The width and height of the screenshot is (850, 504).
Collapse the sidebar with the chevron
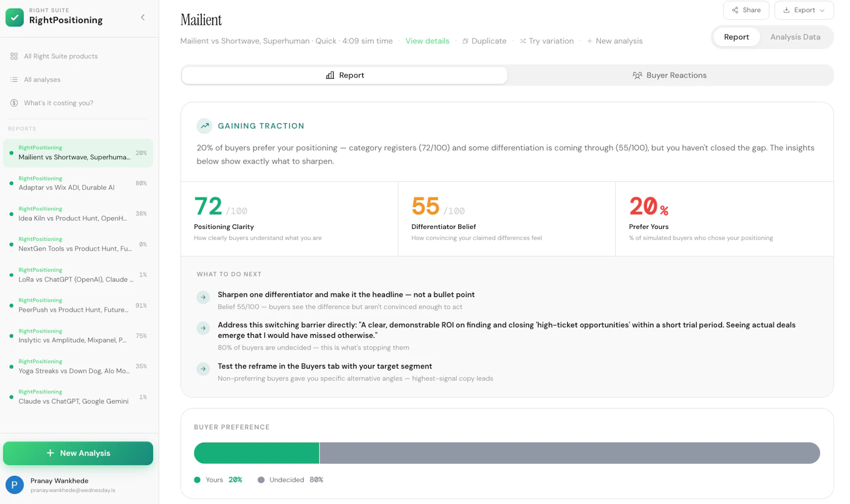point(142,18)
